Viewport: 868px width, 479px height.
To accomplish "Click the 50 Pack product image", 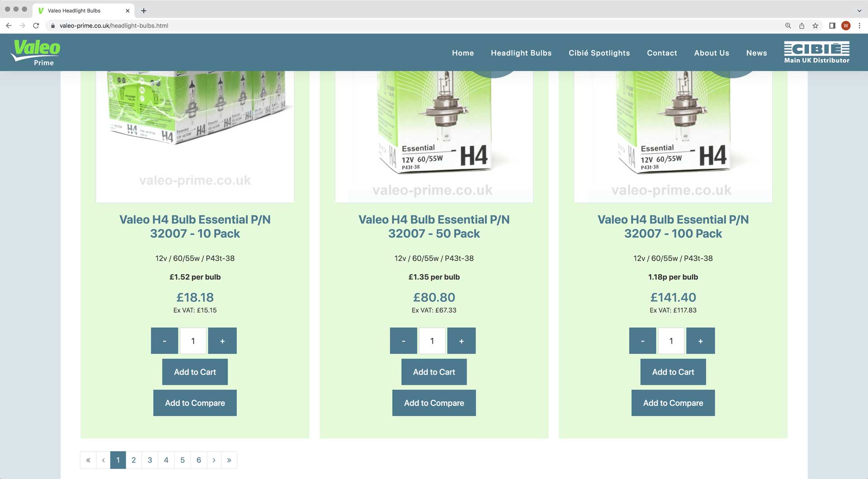I will (434, 136).
